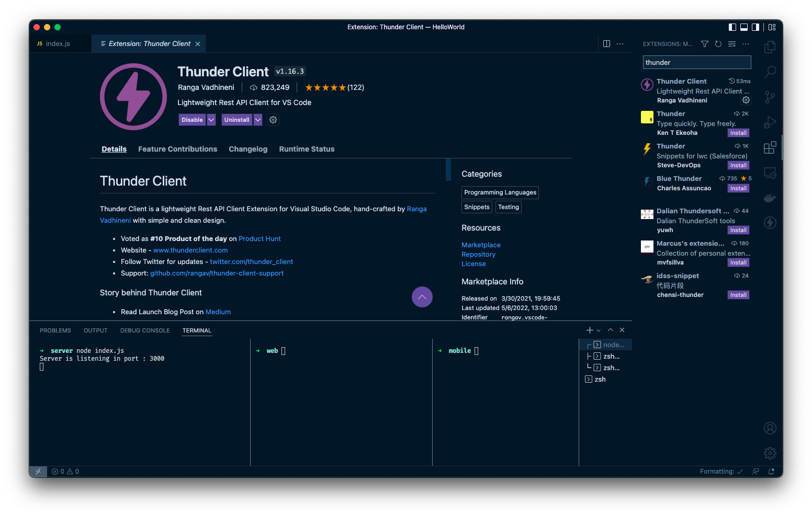Image resolution: width=812 pixels, height=516 pixels.
Task: Open the Explorer view in activity bar
Action: point(770,47)
